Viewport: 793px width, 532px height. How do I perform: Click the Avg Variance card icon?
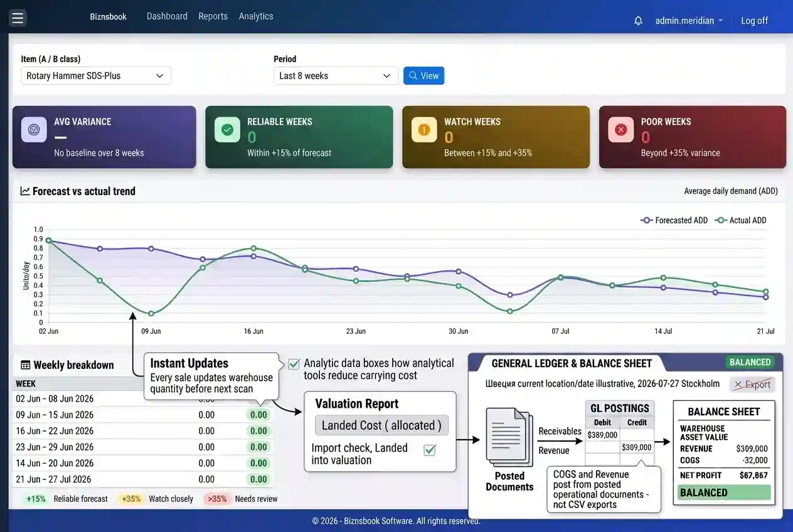(34, 129)
